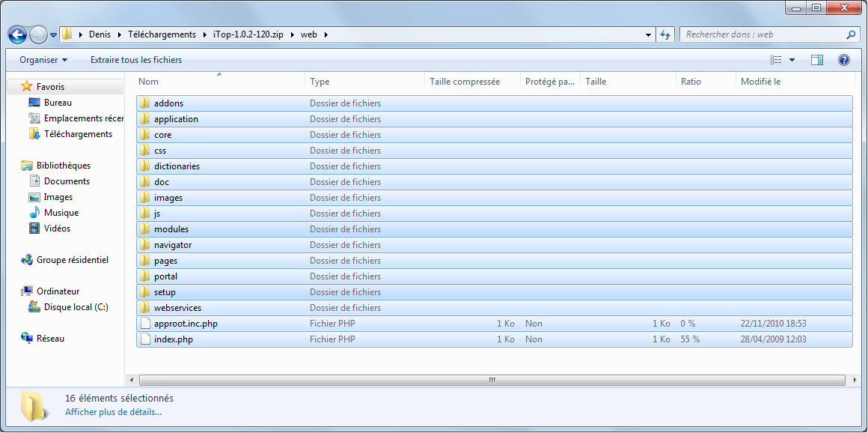Click the horizontal scrollbar thumb
The height and width of the screenshot is (433, 868).
[492, 380]
